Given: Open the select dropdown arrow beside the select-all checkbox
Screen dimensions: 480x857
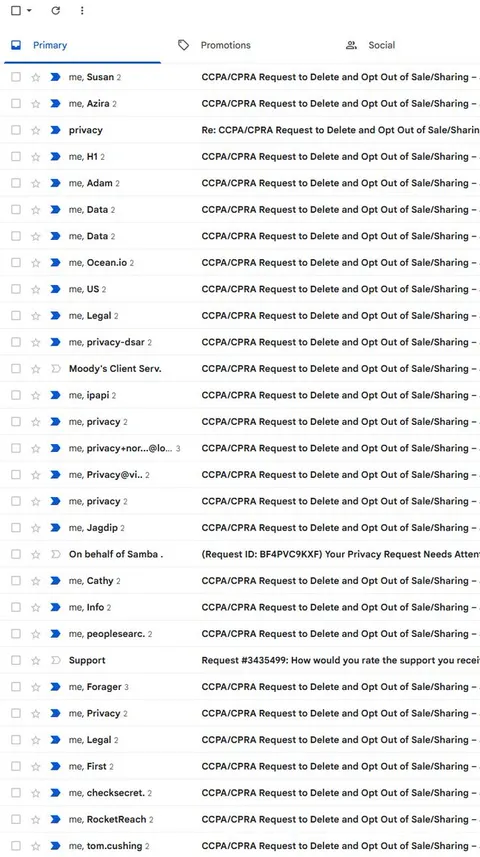Looking at the screenshot, I should click(x=29, y=10).
